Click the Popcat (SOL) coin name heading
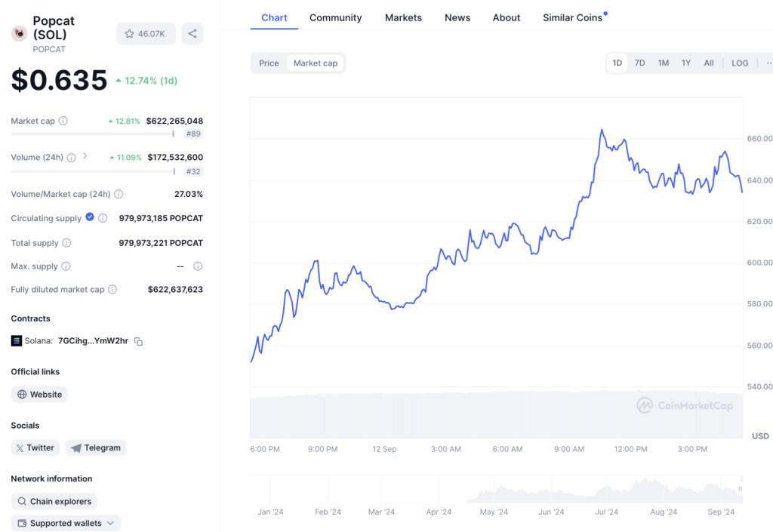 coord(54,28)
